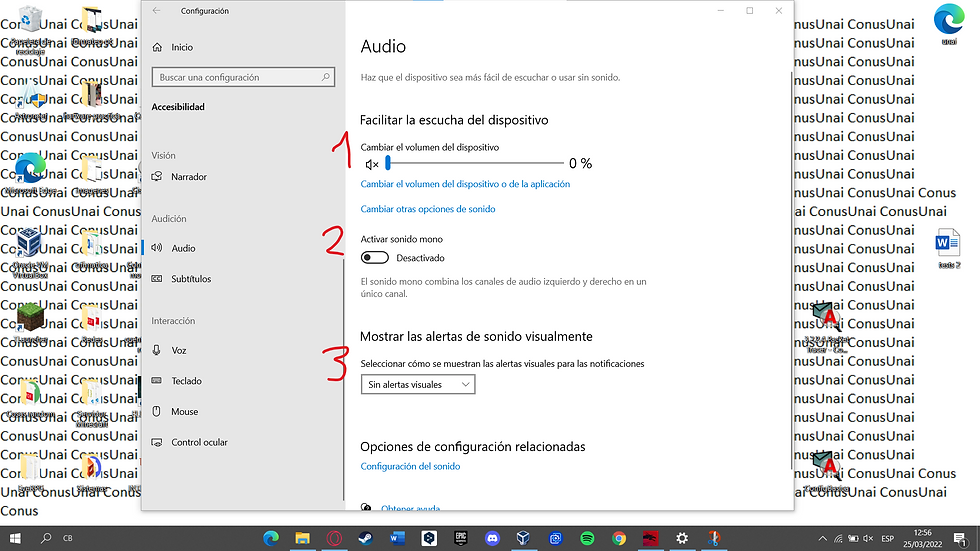Switch to Word on taskbar
Viewport: 980px width, 551px height.
(398, 538)
